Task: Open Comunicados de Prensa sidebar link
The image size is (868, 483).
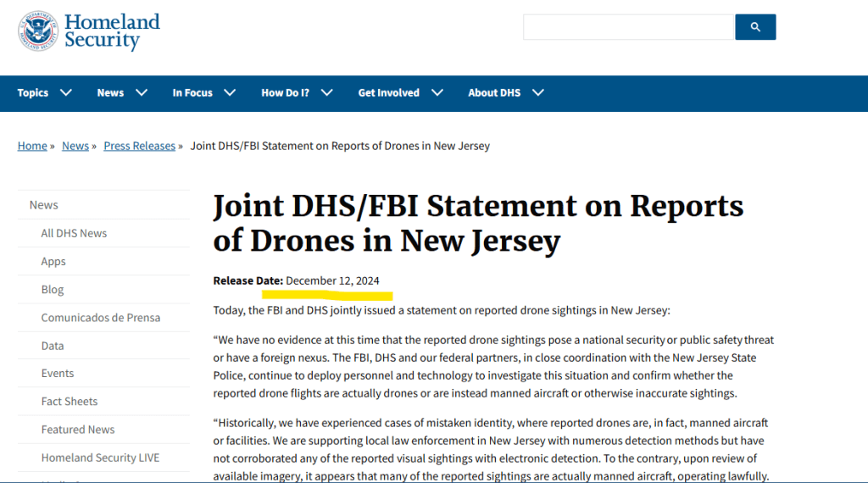Action: pyautogui.click(x=101, y=317)
